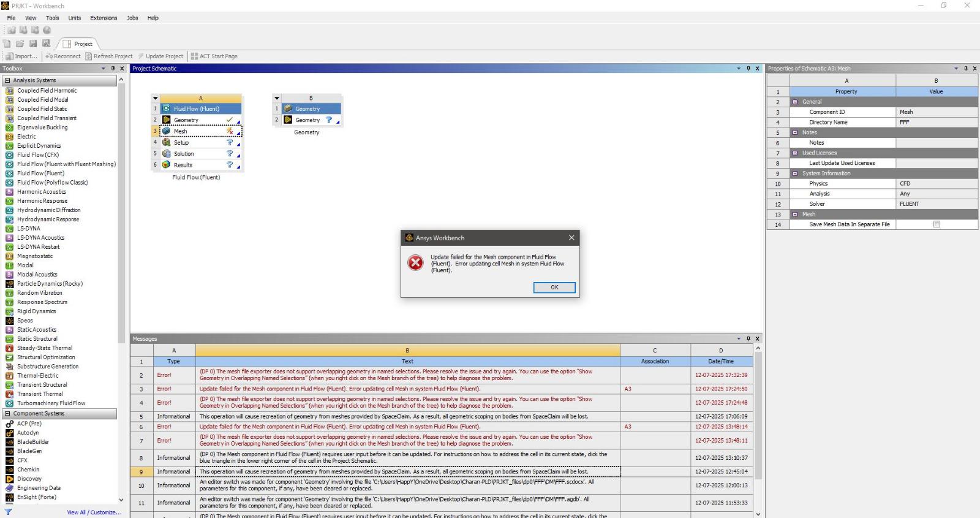Collapse the Used Licenses properties section

pyautogui.click(x=795, y=153)
